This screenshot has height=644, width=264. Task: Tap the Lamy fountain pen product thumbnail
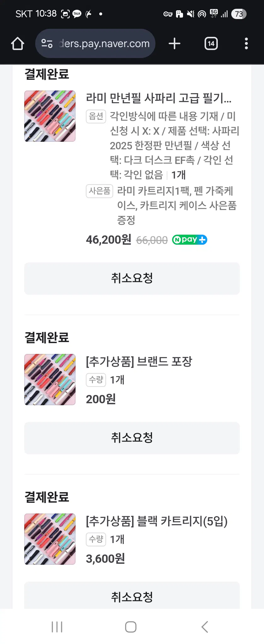pyautogui.click(x=50, y=116)
